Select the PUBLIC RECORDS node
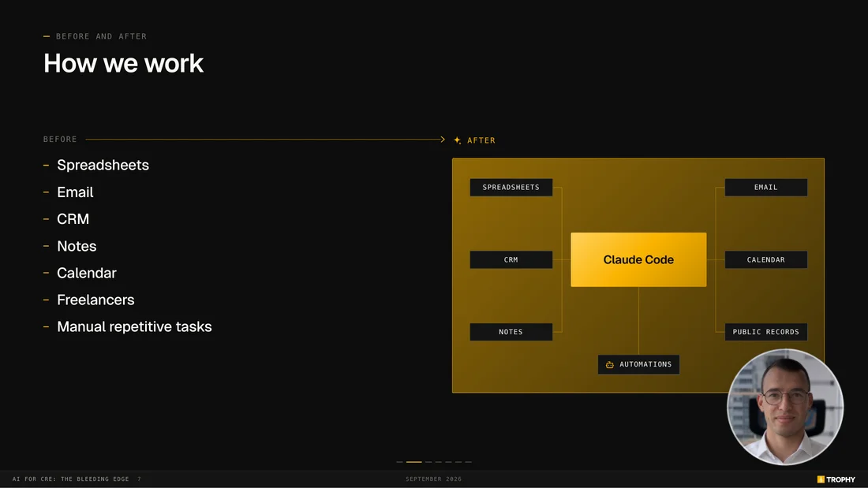Image resolution: width=868 pixels, height=488 pixels. coord(766,332)
